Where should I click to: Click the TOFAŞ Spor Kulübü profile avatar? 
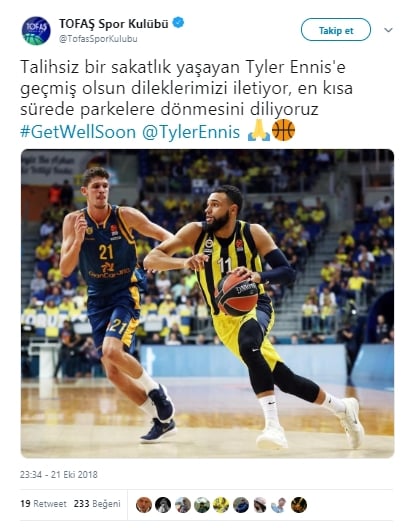tap(36, 30)
